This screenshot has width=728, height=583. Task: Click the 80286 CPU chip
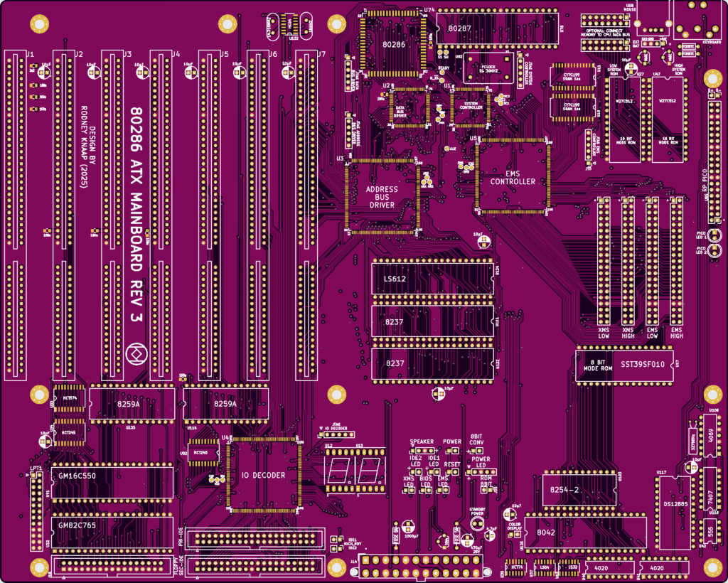[x=393, y=44]
